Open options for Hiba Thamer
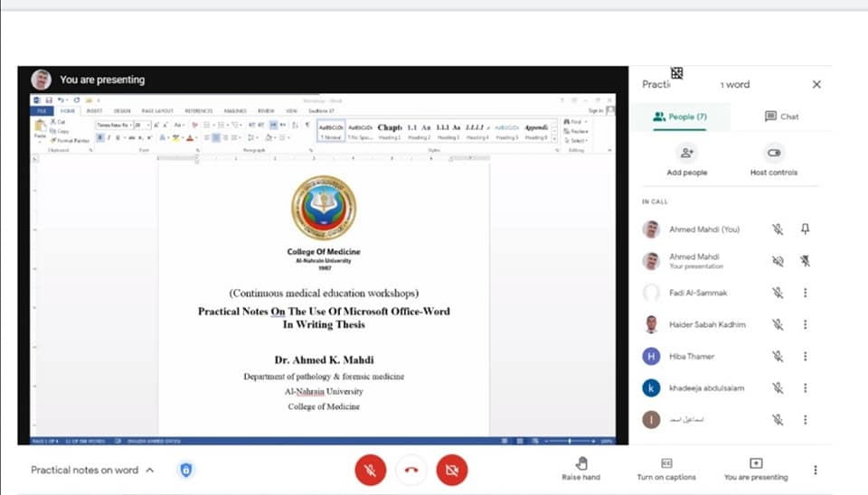868x495 pixels. pos(805,356)
